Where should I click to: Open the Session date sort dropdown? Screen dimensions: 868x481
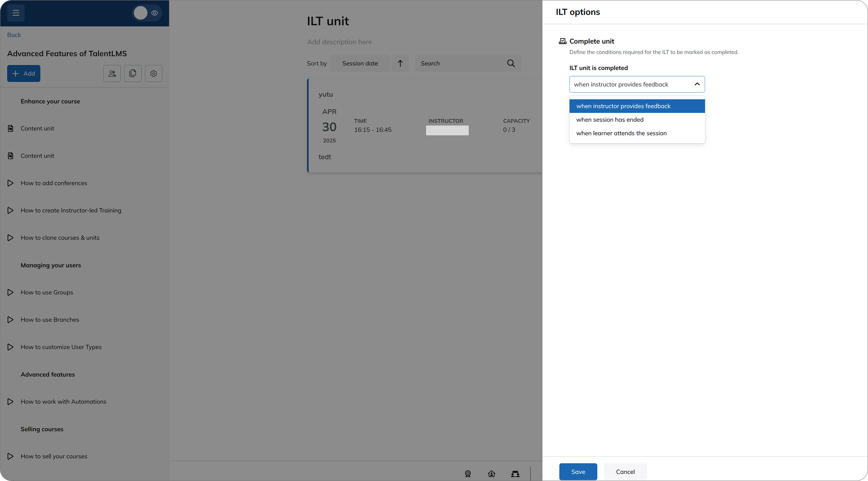click(360, 63)
